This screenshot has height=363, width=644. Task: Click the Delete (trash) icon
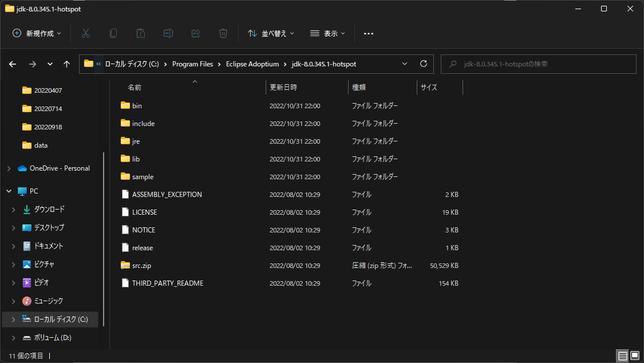[223, 33]
